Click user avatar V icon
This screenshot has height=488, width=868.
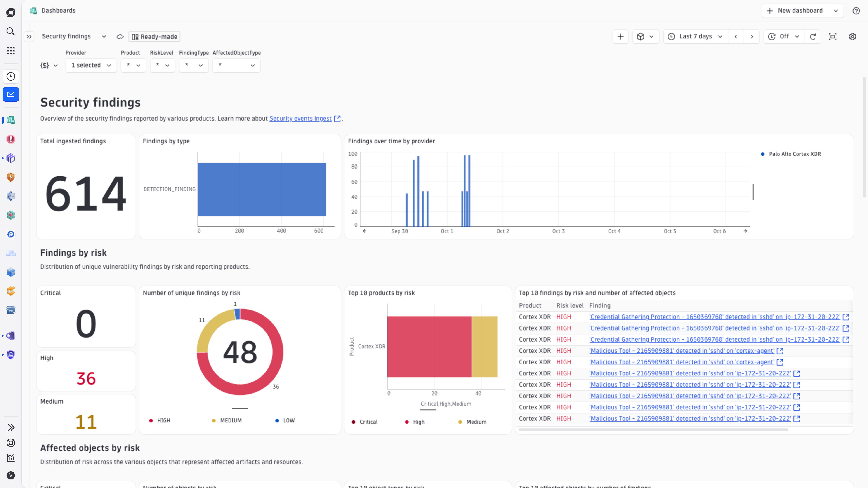click(11, 475)
